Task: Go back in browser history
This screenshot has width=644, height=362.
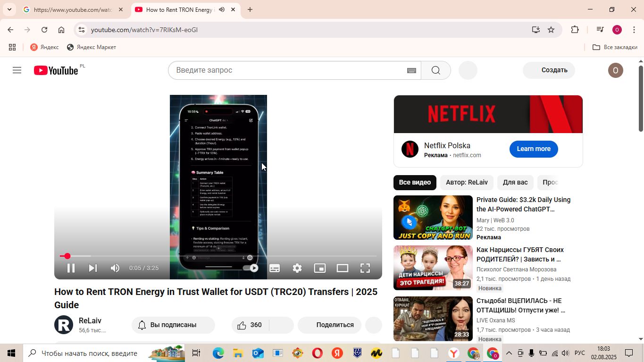Action: [x=10, y=30]
